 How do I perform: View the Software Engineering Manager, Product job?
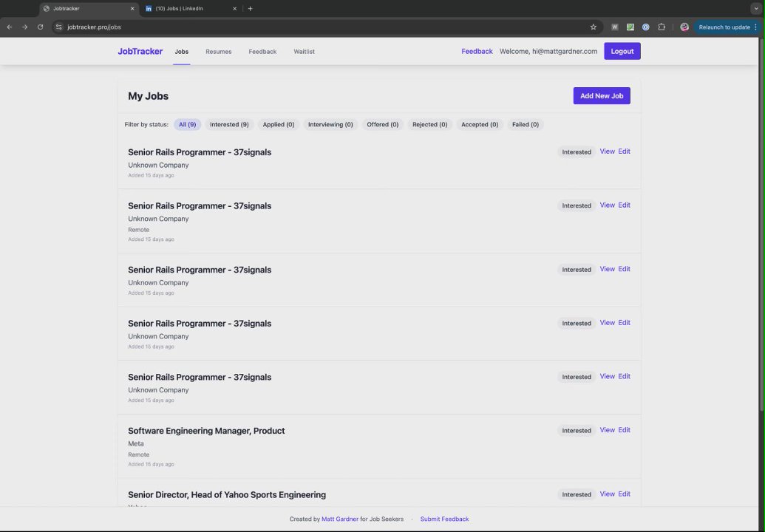click(x=607, y=430)
